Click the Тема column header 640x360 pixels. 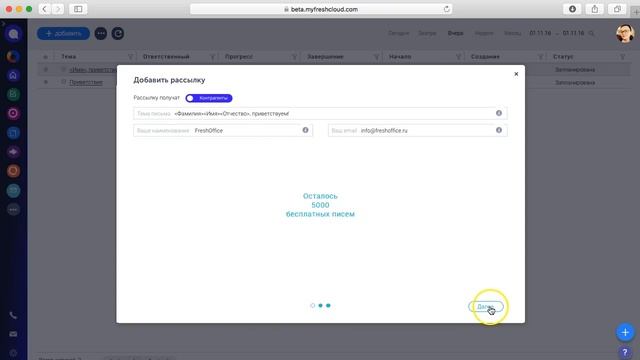pos(69,57)
